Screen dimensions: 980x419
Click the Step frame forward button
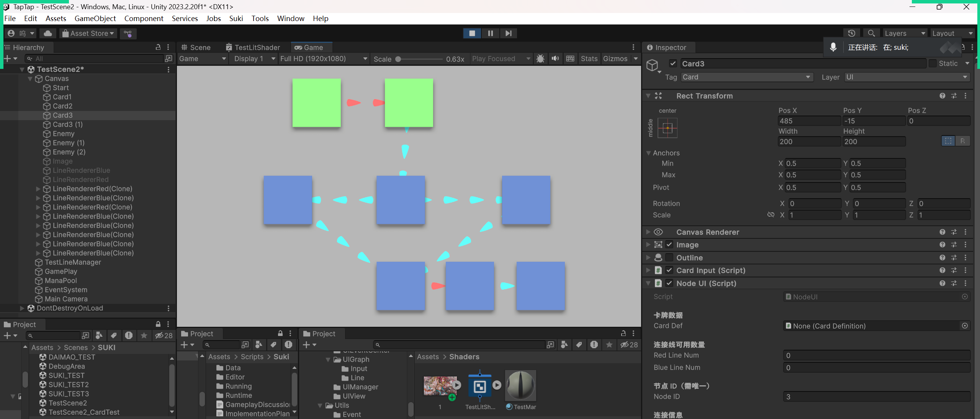[x=508, y=33]
